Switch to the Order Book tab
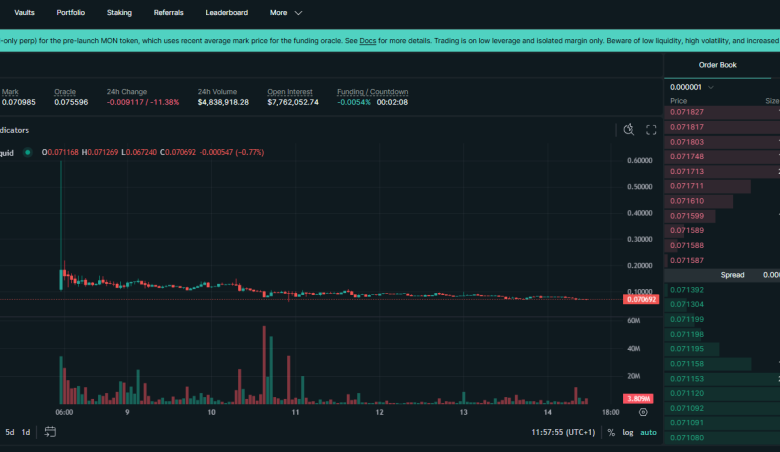Screen dimensions: 780x452 pyautogui.click(x=717, y=64)
